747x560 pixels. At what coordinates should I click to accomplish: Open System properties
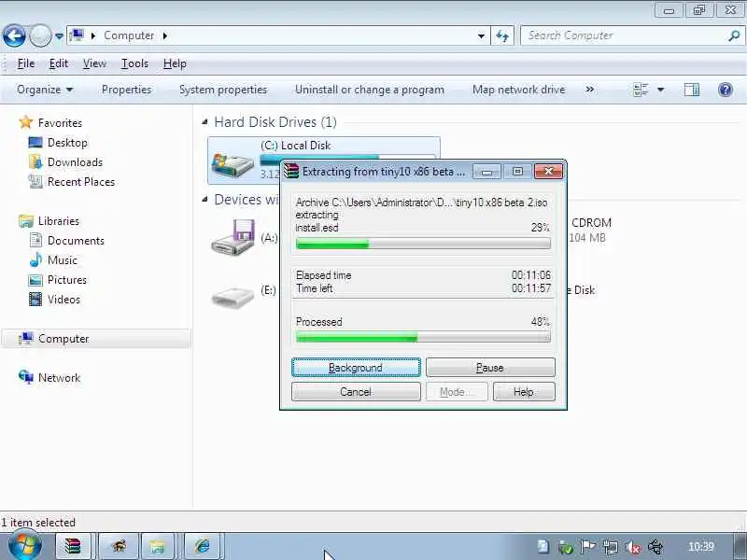click(223, 90)
